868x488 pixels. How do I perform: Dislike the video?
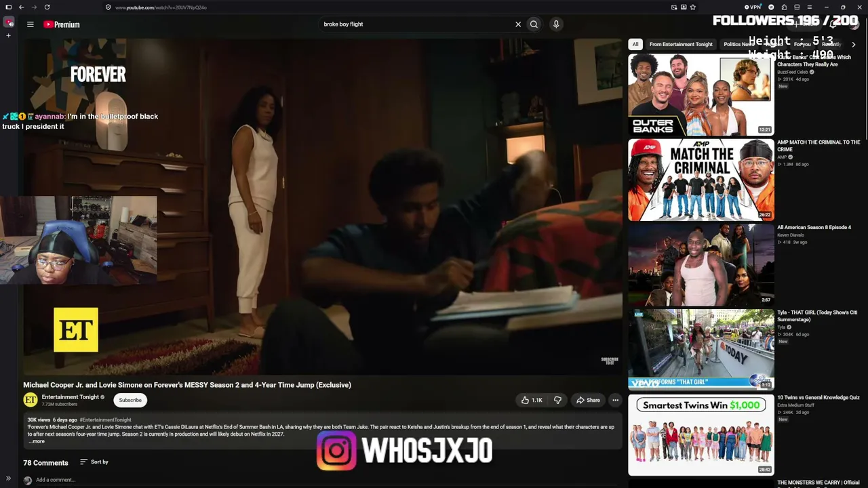click(557, 401)
